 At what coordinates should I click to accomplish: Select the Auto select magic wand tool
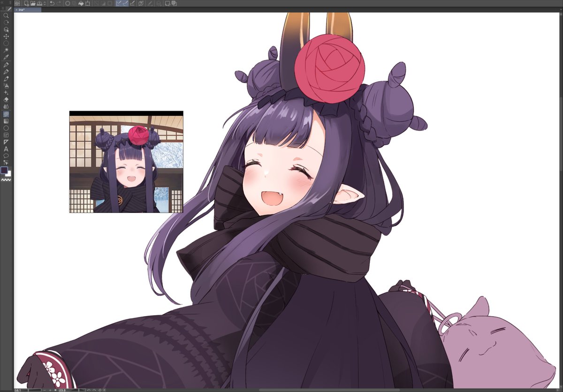6,50
